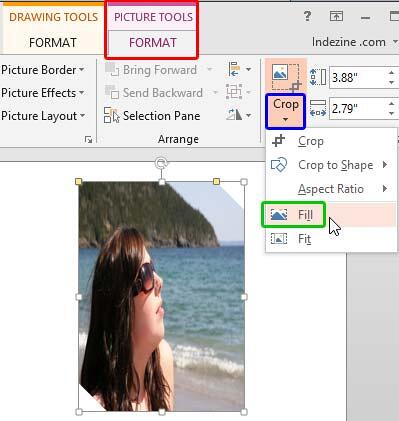Click the rotation handle above the picture
The height and width of the screenshot is (421, 399).
(162, 163)
